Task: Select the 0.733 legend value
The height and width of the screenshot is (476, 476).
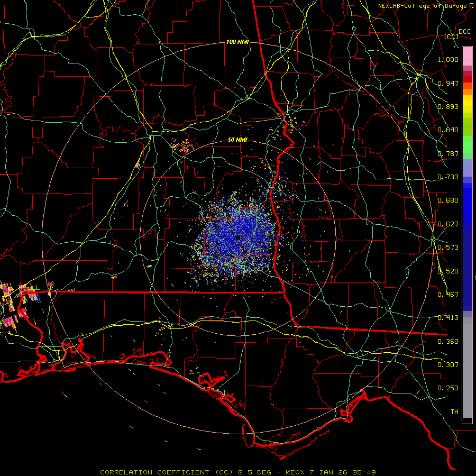Action: tap(448, 177)
